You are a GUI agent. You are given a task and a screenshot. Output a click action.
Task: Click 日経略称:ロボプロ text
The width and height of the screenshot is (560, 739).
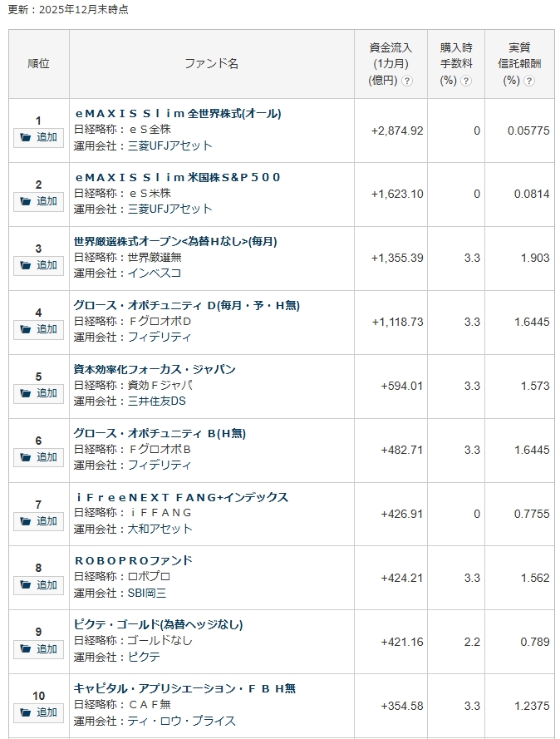tap(122, 577)
